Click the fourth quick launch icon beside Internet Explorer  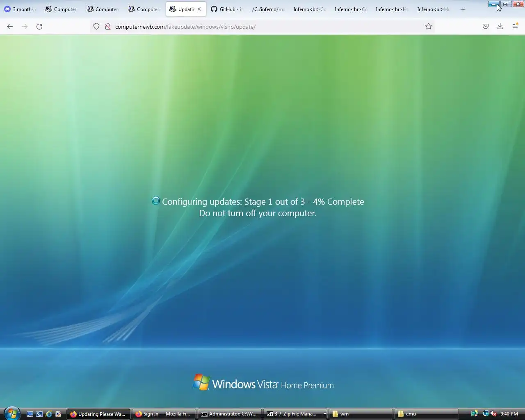pos(58,414)
